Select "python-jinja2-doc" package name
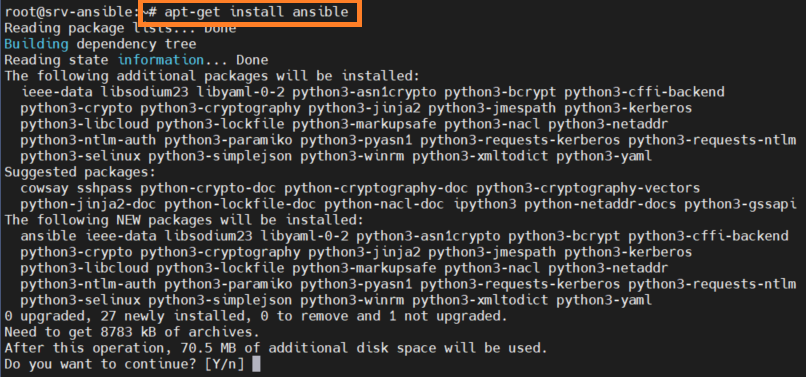806x377 pixels. (88, 204)
